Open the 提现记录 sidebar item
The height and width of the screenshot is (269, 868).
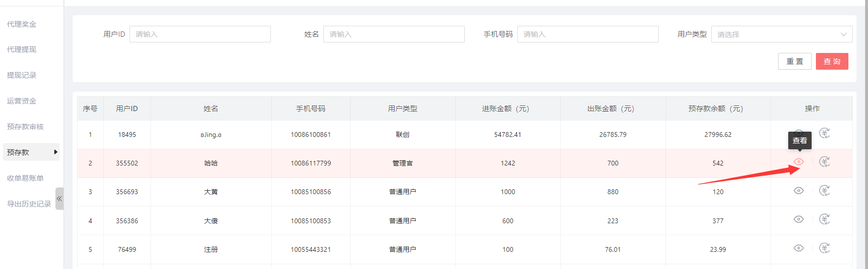point(21,75)
